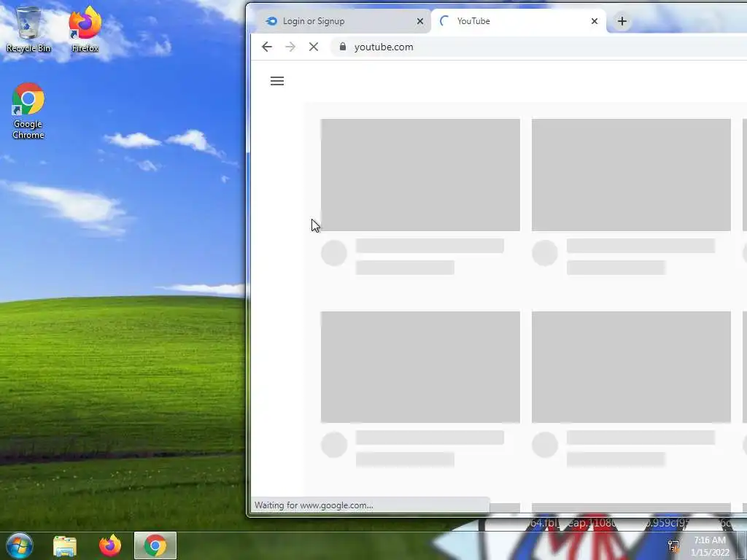The width and height of the screenshot is (747, 560).
Task: Close the YouTube tab
Action: pos(594,21)
